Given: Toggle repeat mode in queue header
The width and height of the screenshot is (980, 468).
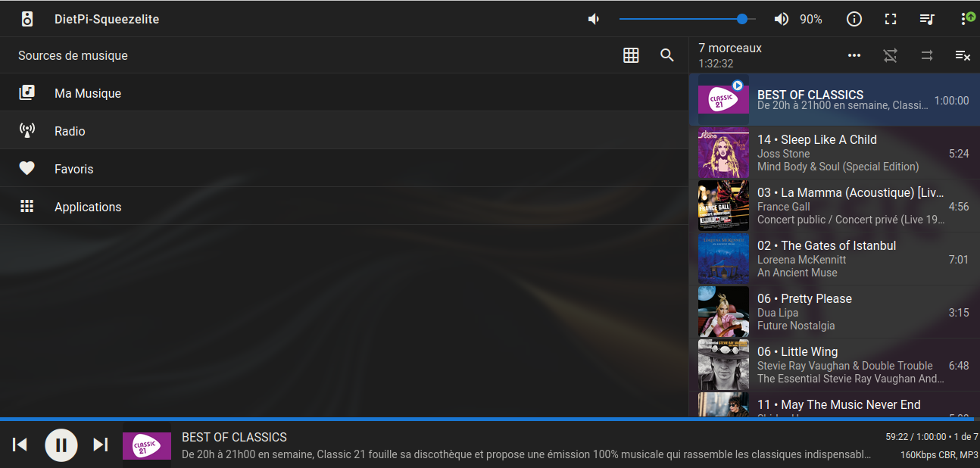Looking at the screenshot, I should 927,55.
